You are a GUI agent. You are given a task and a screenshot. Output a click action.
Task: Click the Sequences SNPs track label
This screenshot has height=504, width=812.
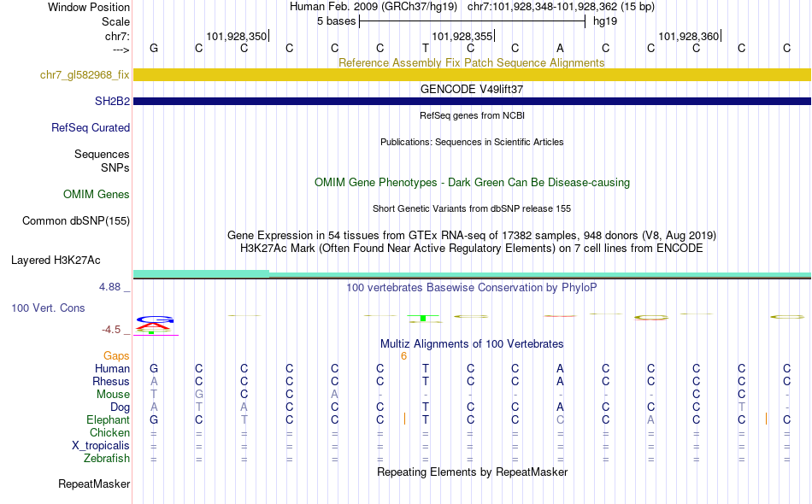102,161
